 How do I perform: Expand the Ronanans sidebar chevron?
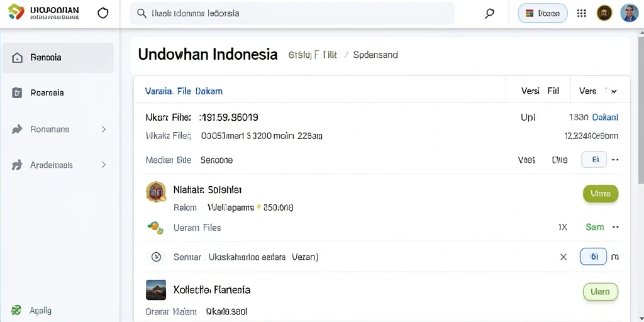[104, 130]
